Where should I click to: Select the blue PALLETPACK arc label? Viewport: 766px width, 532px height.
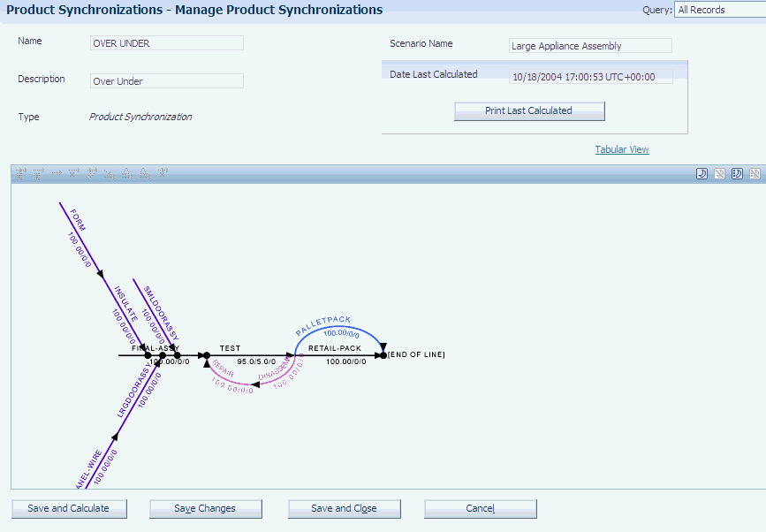pyautogui.click(x=322, y=324)
